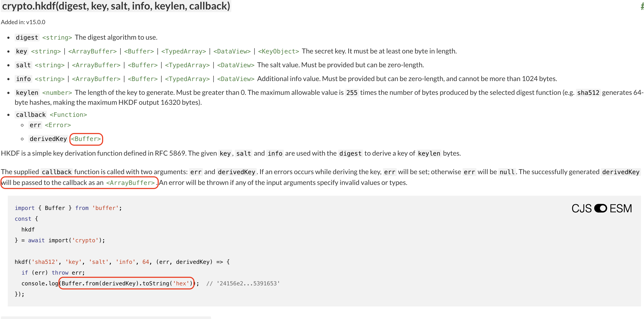Viewport: 644px width, 319px height.
Task: Select the ESM label in code block
Action: 621,208
